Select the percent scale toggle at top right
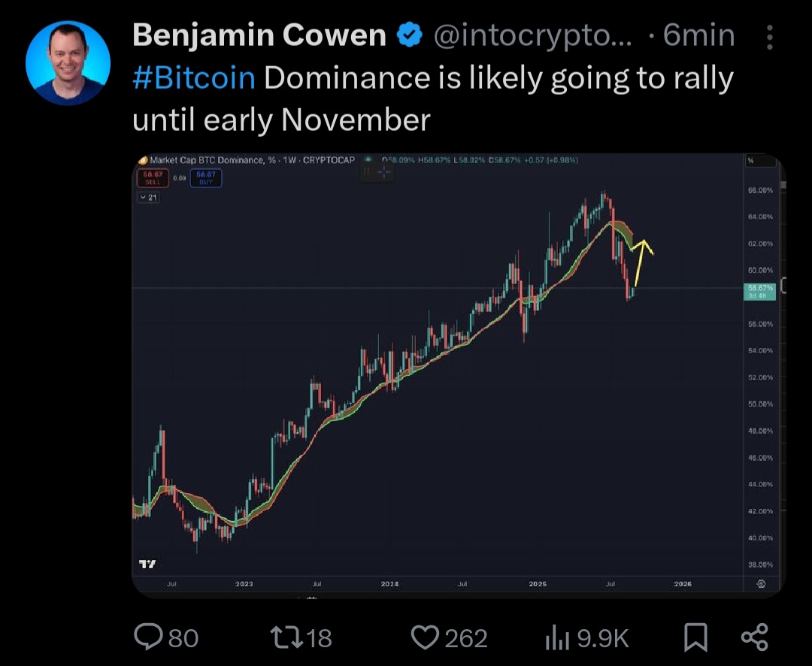The height and width of the screenshot is (666, 812). [x=760, y=161]
